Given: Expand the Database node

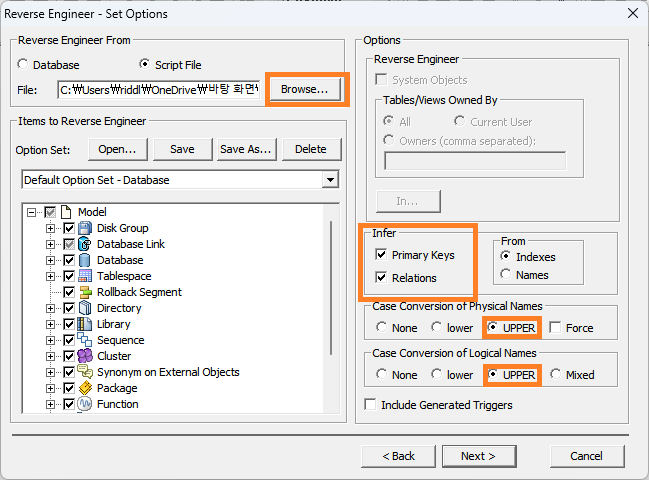Looking at the screenshot, I should (50, 260).
